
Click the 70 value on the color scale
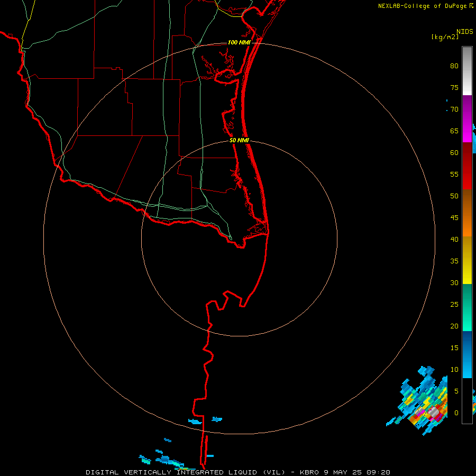point(454,109)
